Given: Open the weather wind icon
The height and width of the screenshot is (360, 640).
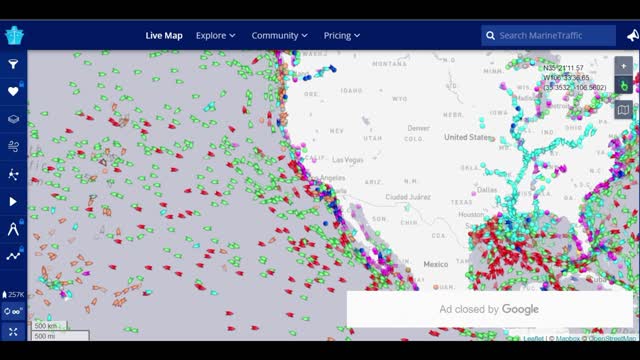Looking at the screenshot, I should pos(13,146).
